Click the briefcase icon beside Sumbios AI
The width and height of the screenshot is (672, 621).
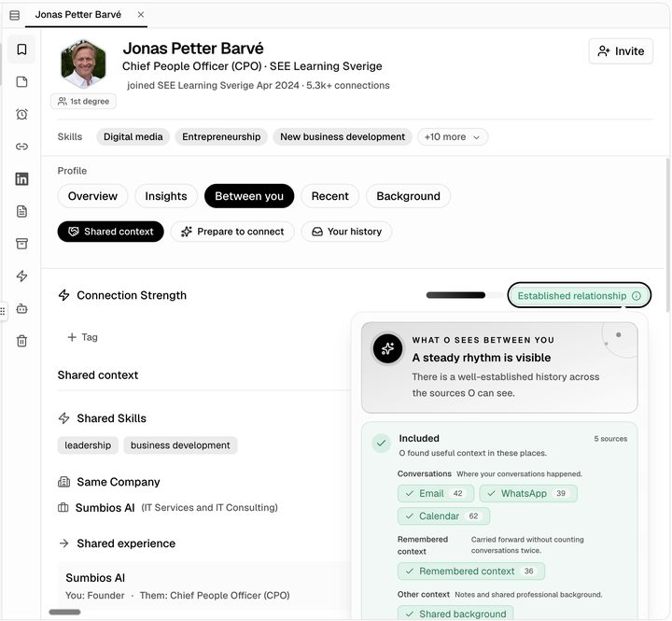tap(63, 508)
